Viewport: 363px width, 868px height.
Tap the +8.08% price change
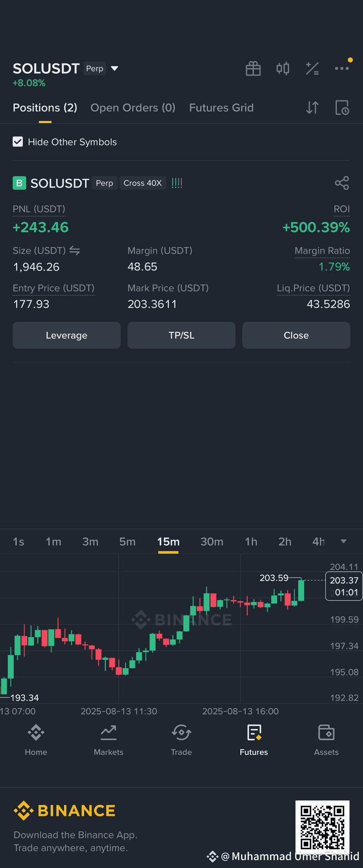(29, 83)
